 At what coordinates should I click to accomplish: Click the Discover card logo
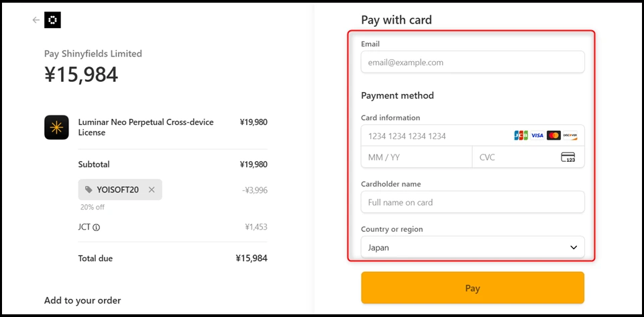570,136
